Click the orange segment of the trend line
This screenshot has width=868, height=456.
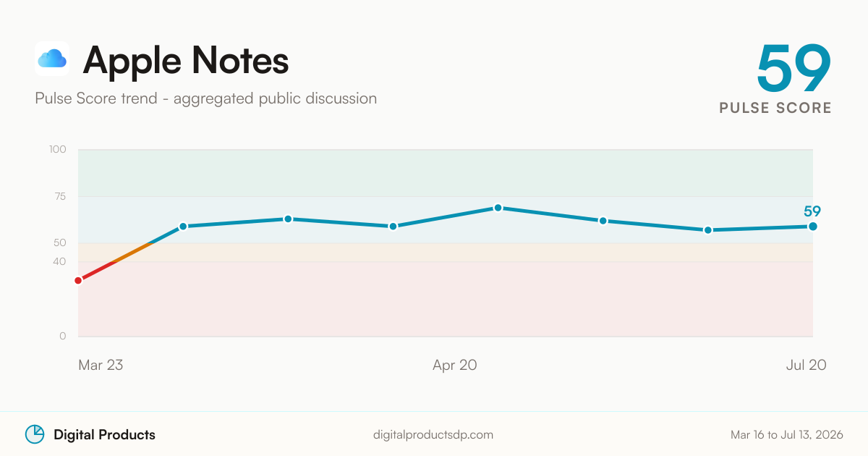135,252
